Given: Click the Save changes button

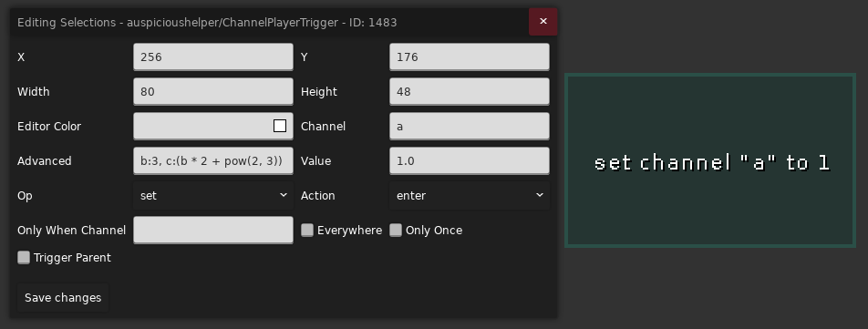Looking at the screenshot, I should click(63, 297).
